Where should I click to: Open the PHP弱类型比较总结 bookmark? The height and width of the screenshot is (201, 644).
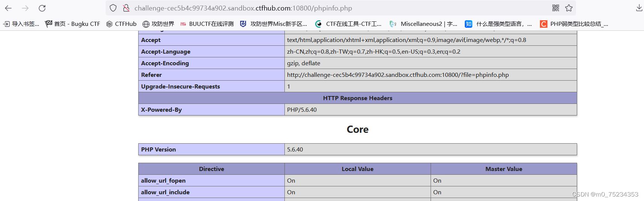coord(574,24)
